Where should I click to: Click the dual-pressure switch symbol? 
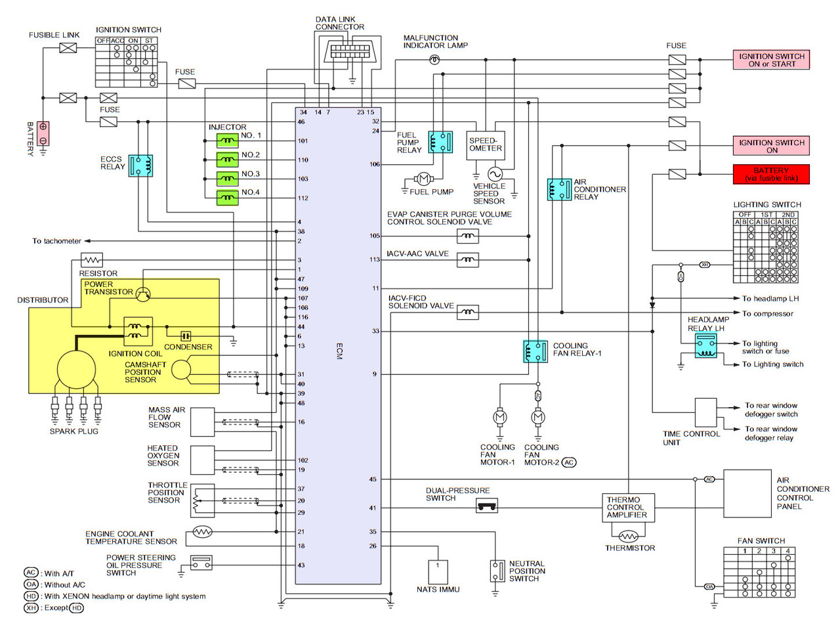(486, 506)
